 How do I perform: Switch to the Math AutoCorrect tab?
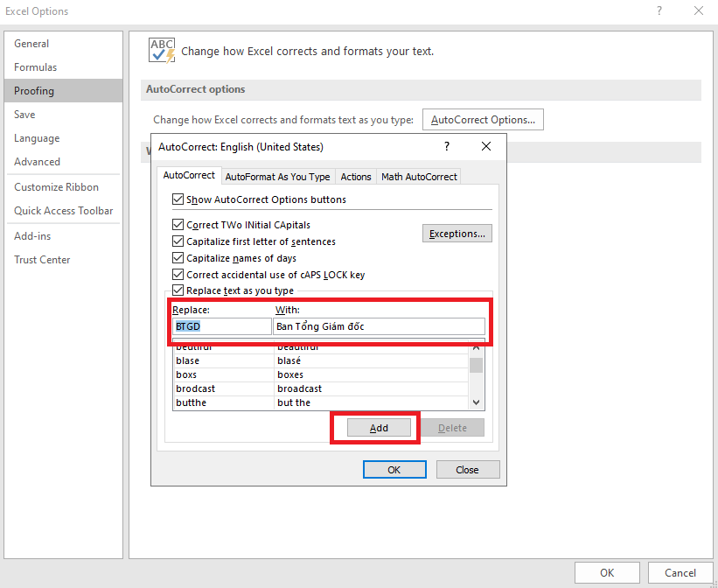click(x=419, y=177)
